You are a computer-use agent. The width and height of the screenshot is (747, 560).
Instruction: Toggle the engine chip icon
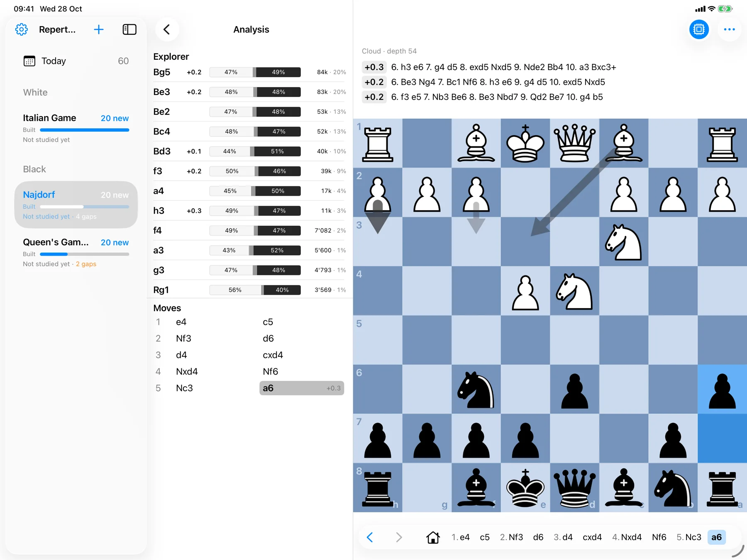(x=699, y=29)
